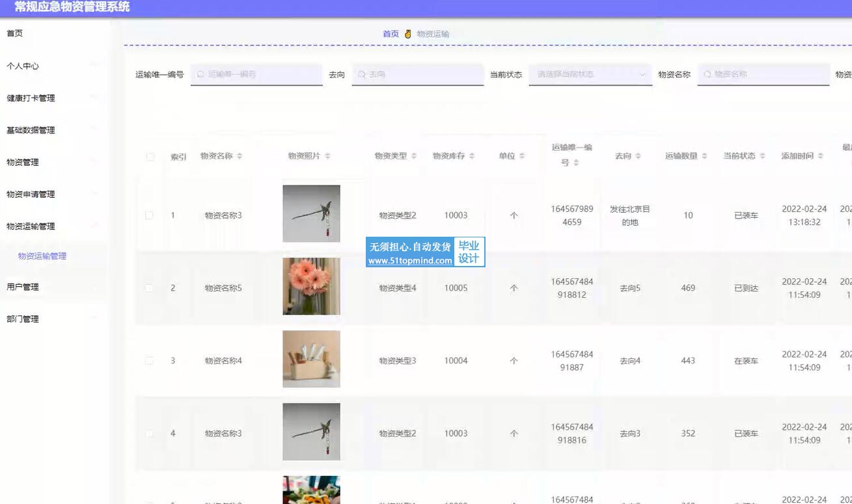This screenshot has width=852, height=504.
Task: Click the 已到达 status cell
Action: click(x=746, y=288)
